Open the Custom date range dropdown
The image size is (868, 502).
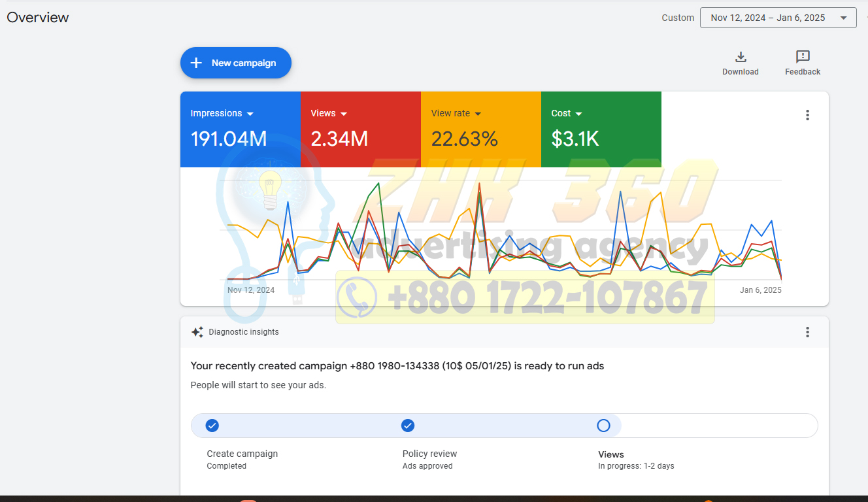(778, 18)
